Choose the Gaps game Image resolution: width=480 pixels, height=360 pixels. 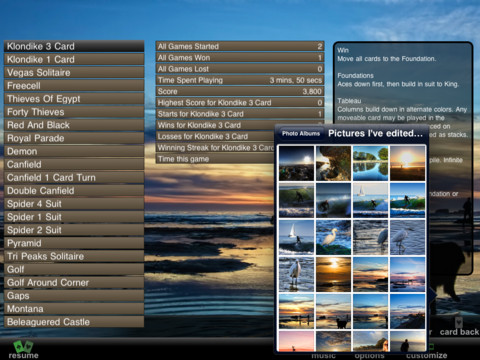(x=74, y=296)
